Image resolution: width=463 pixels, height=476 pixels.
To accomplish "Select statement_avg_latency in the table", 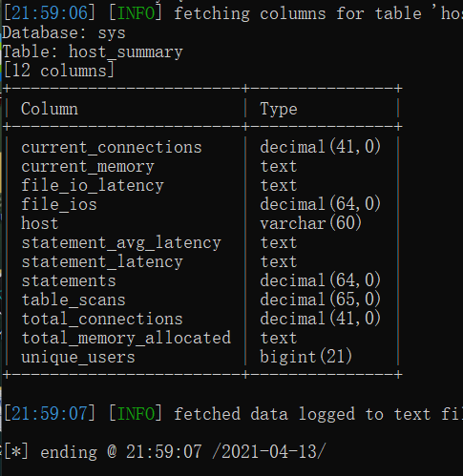I will 121,243.
